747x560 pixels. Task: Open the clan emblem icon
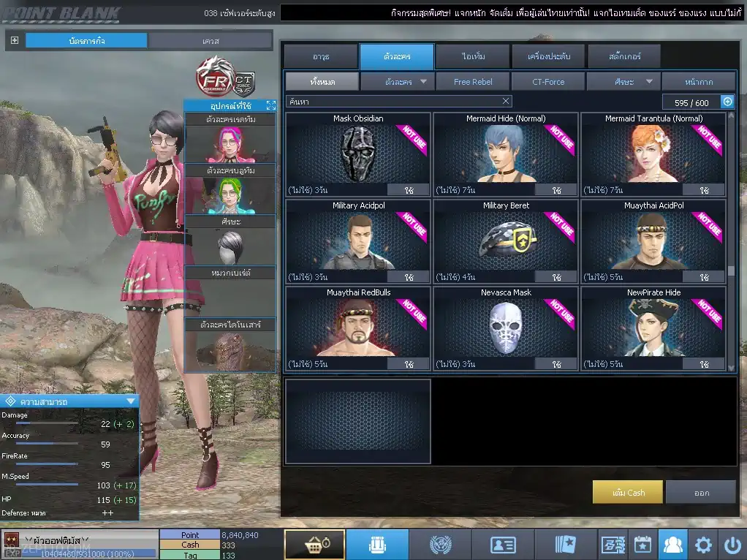pyautogui.click(x=440, y=544)
